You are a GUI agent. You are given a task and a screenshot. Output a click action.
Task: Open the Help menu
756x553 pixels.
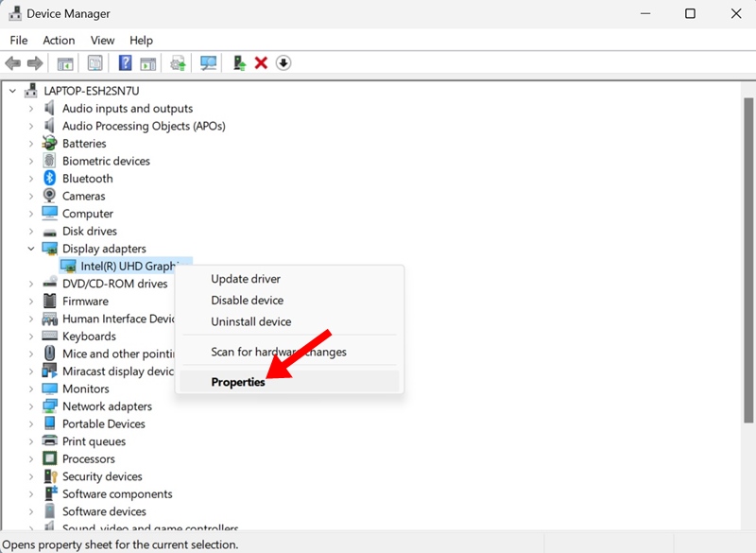tap(141, 41)
